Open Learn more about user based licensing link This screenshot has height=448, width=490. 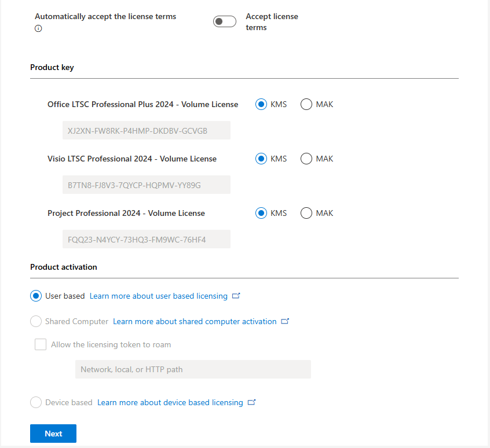click(x=159, y=296)
